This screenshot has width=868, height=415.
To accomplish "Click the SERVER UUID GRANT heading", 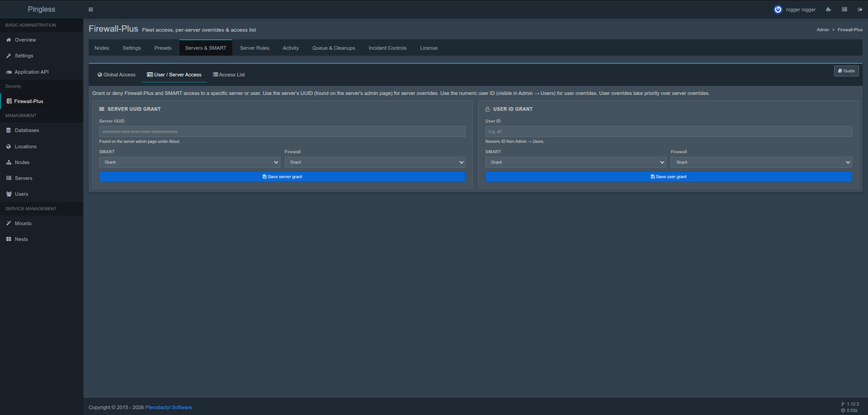I will [x=134, y=109].
